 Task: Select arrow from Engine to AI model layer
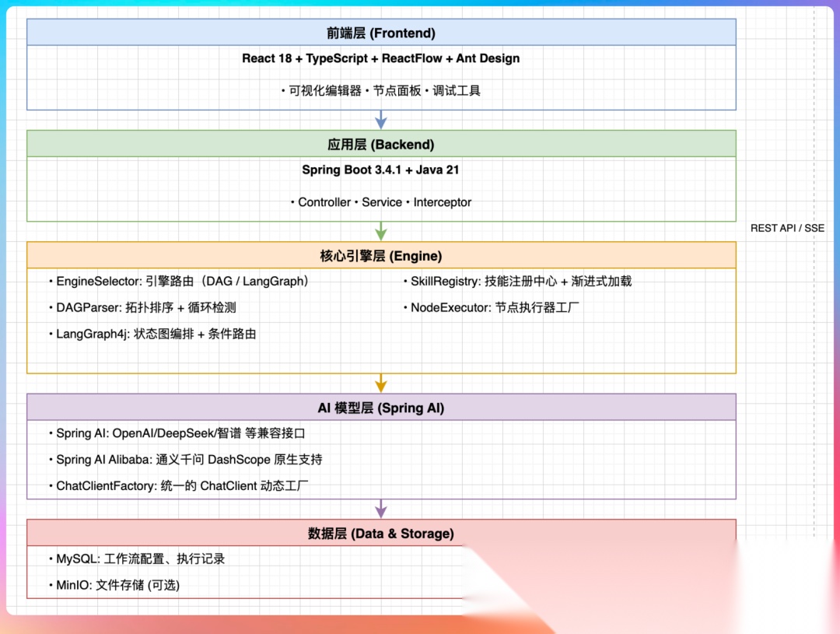tap(381, 384)
